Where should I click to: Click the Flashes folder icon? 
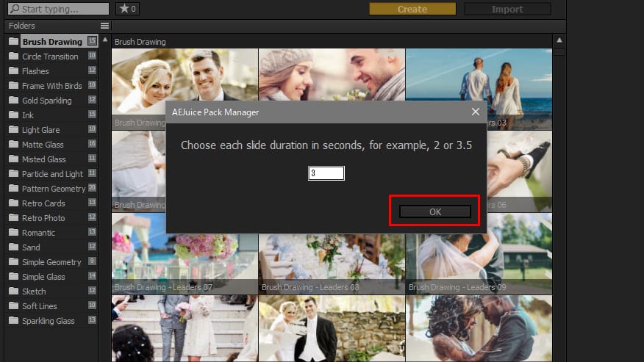13,70
